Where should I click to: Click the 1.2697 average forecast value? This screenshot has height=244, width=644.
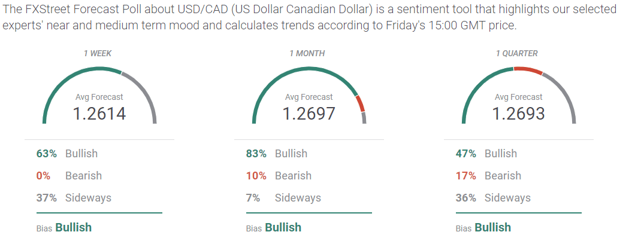pyautogui.click(x=309, y=113)
